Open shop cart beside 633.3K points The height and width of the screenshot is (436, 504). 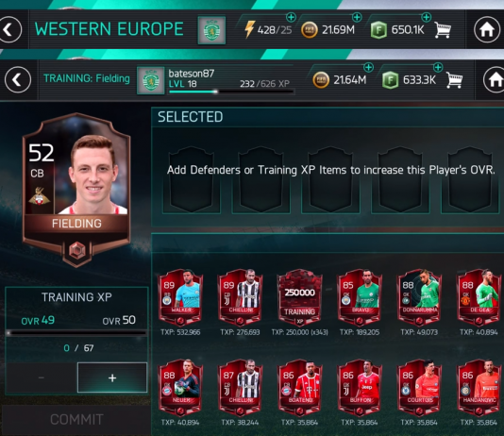coord(454,80)
